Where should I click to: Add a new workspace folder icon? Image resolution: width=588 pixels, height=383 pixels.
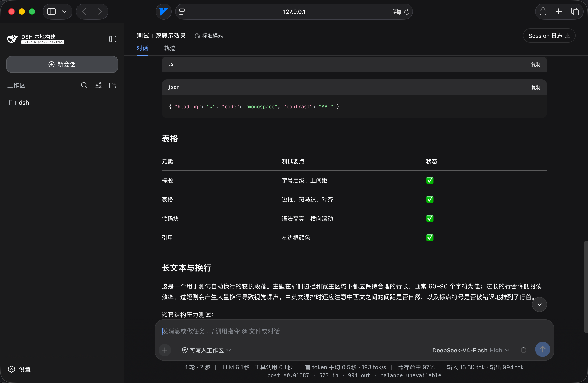[x=113, y=85]
